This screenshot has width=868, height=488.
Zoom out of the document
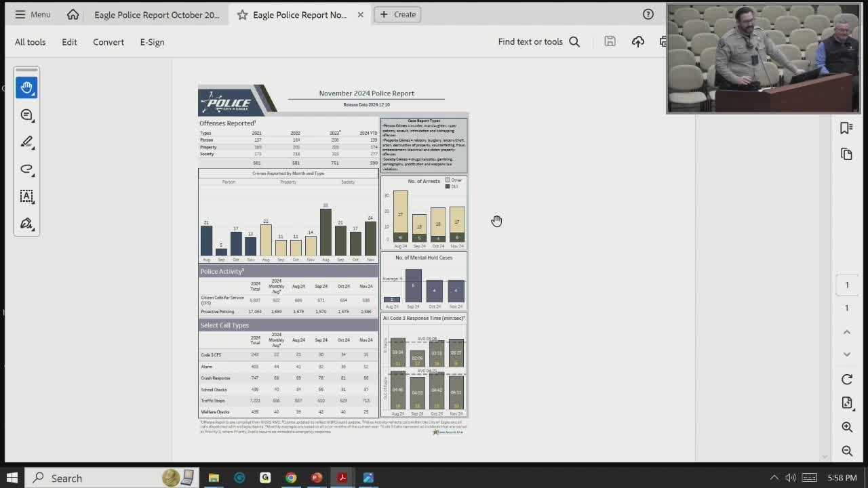coord(846,451)
